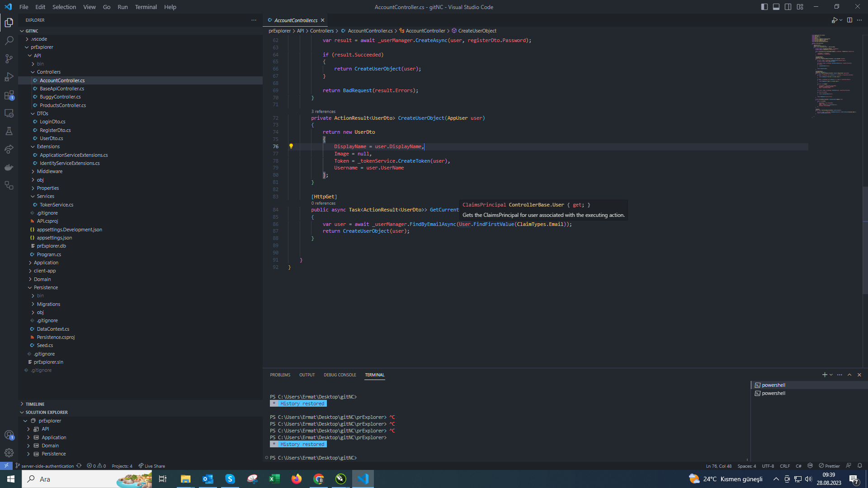868x488 pixels.
Task: Open Remote Explorer view
Action: pos(9,113)
